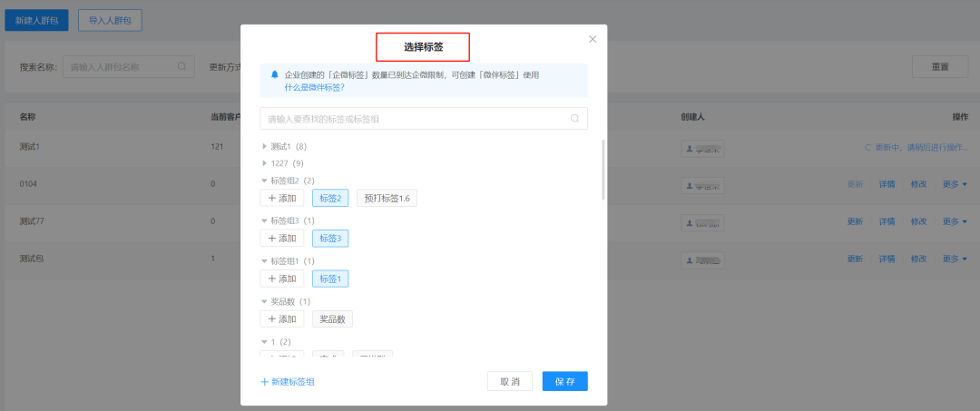Click 详情 in the 测试77 row
Screen dimensions: 980x411
(887, 221)
